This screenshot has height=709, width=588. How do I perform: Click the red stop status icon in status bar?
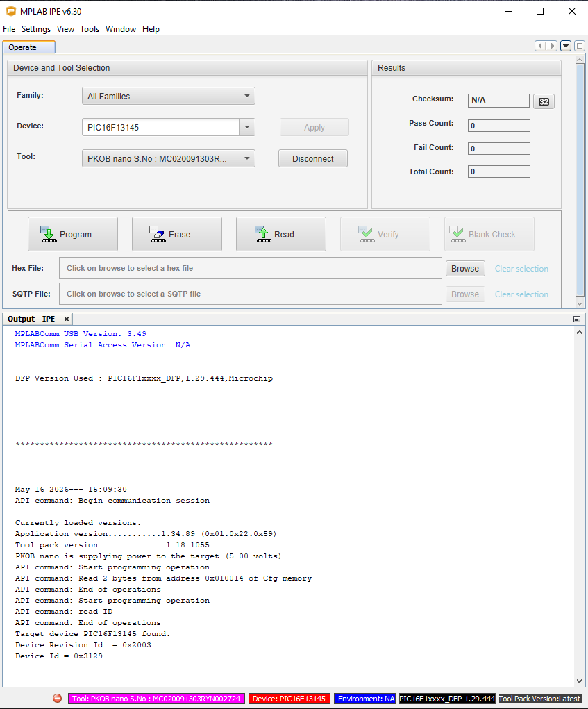[58, 698]
